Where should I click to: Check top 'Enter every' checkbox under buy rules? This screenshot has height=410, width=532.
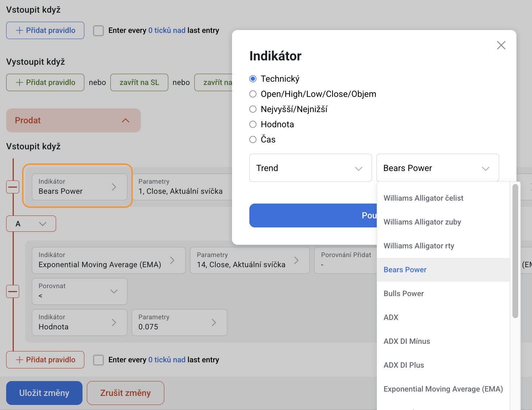coord(98,30)
